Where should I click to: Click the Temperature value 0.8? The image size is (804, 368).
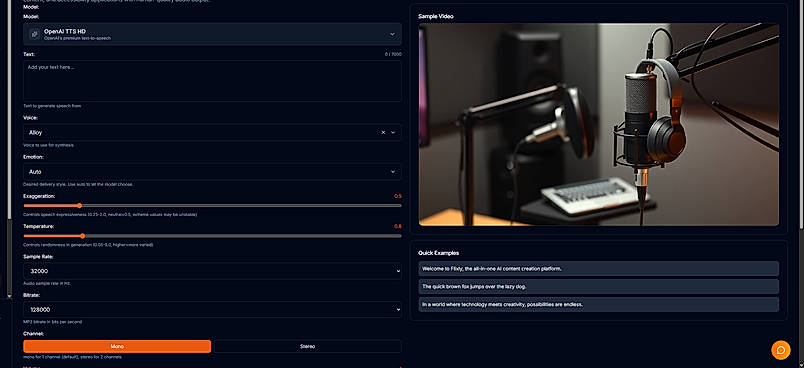pos(398,227)
